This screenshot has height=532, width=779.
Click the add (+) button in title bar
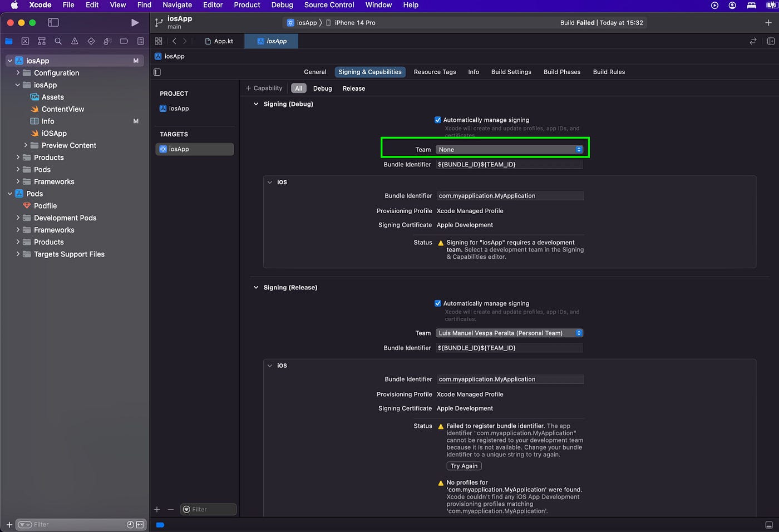768,23
